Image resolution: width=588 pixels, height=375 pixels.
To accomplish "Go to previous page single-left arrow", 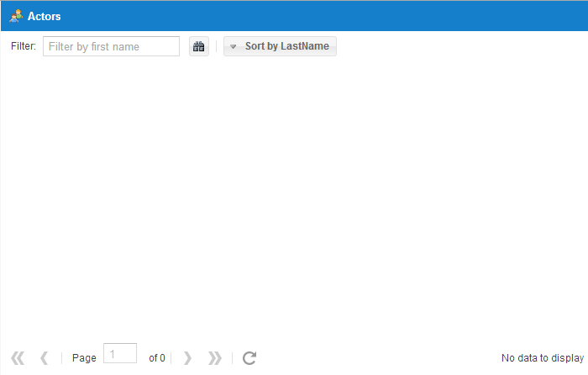I will [x=45, y=358].
